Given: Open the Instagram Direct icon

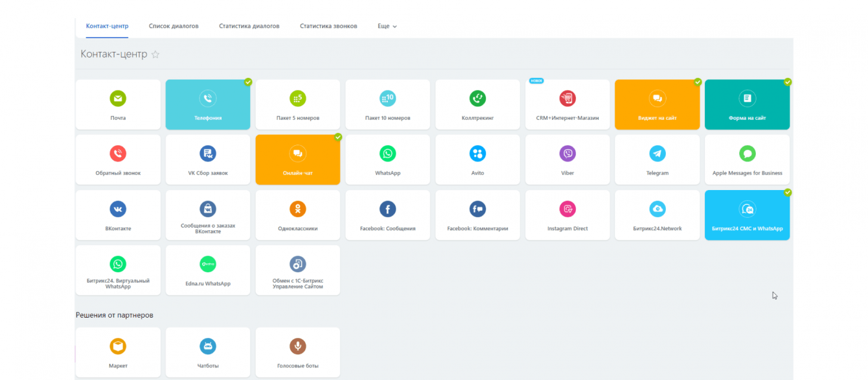Looking at the screenshot, I should tap(567, 209).
